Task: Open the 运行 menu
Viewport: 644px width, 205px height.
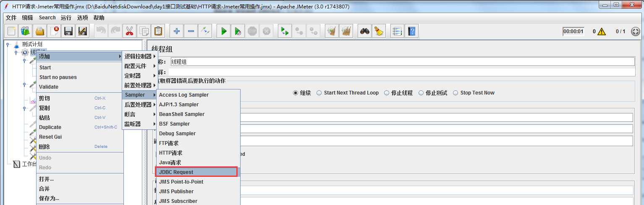Action: pyautogui.click(x=66, y=18)
